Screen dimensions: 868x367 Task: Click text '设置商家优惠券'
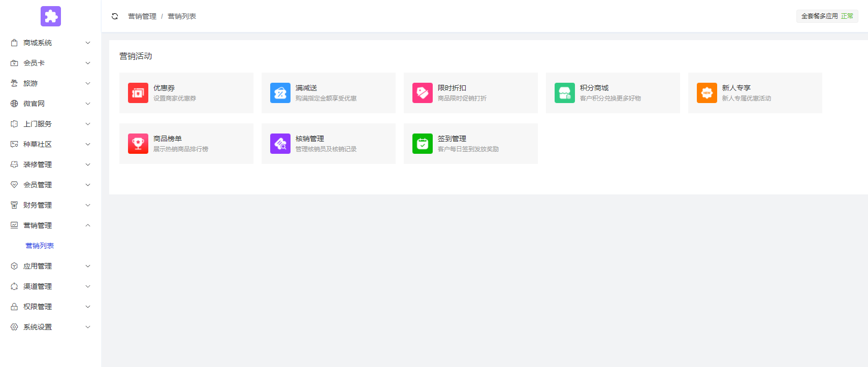(175, 98)
